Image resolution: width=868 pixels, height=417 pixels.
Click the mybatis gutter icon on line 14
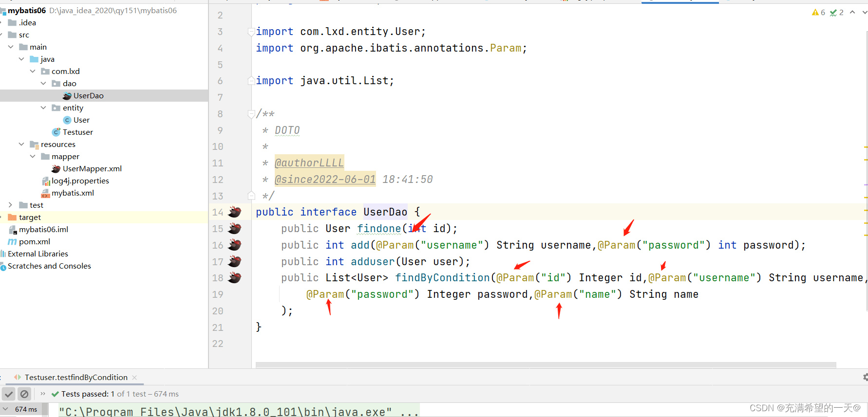point(235,212)
